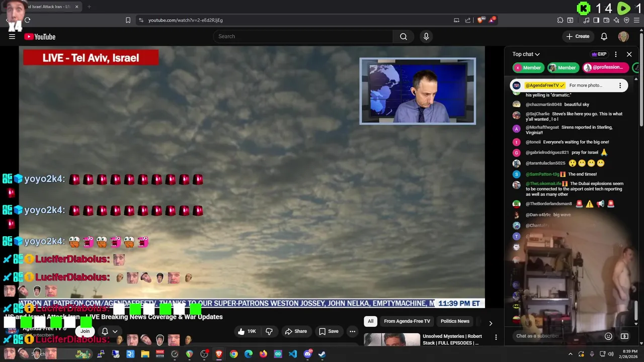Open the Unsolved Mysteries video thumbnail
Screen dimensions: 644x362
[392, 340]
